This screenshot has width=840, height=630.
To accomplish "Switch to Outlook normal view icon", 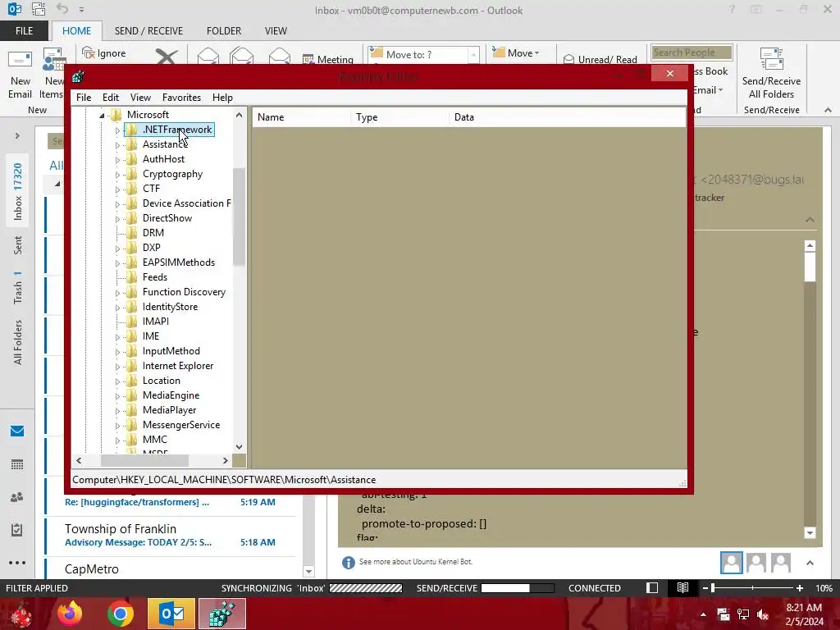I will [652, 587].
